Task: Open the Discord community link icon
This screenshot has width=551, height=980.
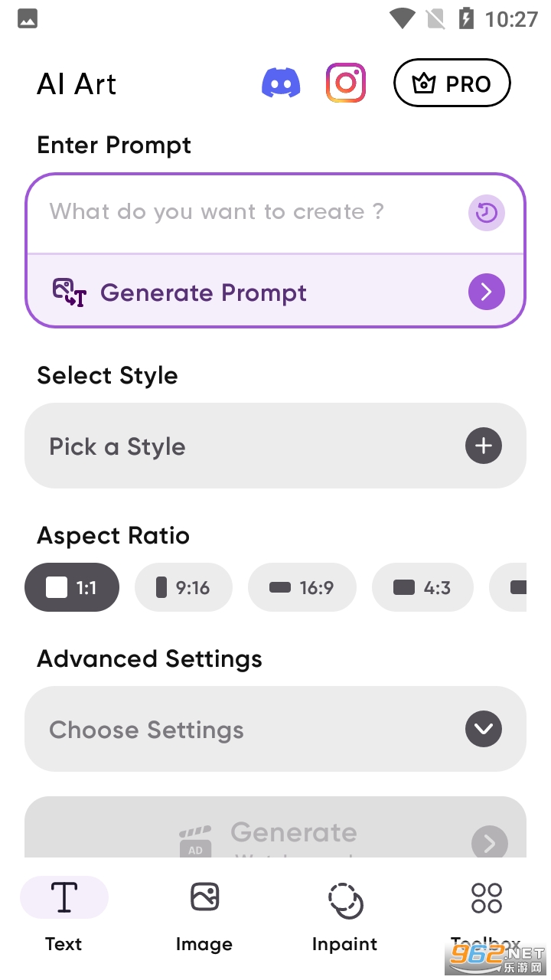Action: pyautogui.click(x=281, y=83)
